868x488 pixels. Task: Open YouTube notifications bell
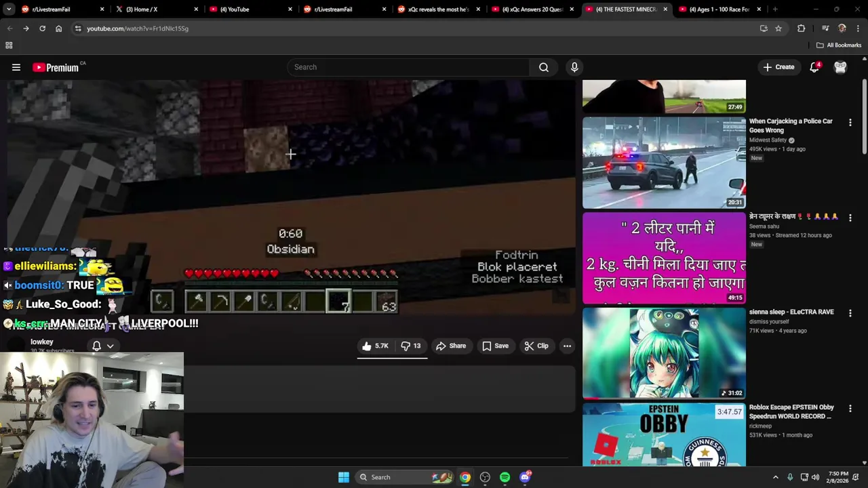click(x=814, y=67)
